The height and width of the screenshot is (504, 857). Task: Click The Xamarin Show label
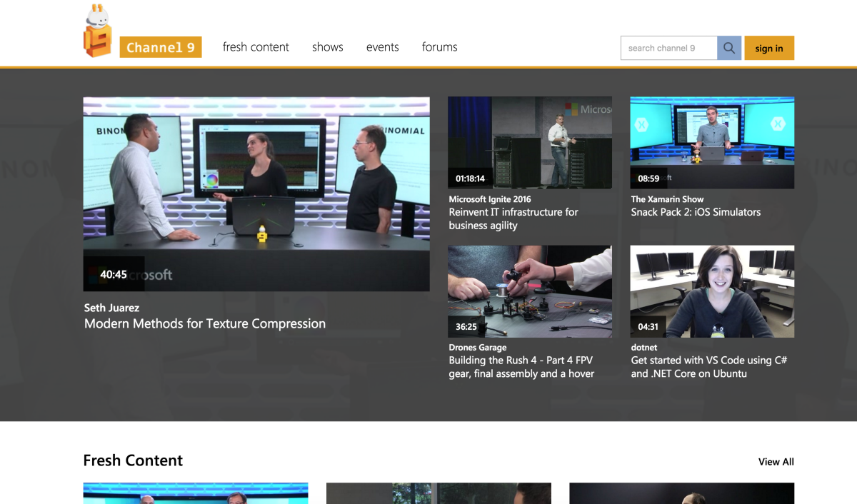click(x=667, y=199)
